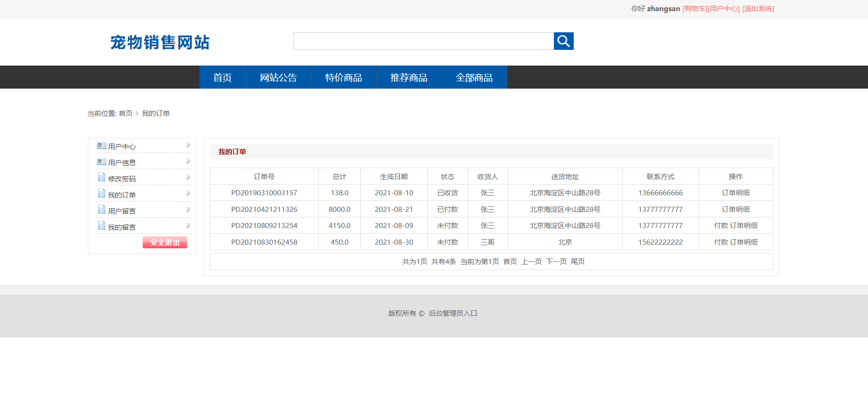The image size is (868, 397).
Task: Click the recipient 三哥 cell
Action: 488,242
